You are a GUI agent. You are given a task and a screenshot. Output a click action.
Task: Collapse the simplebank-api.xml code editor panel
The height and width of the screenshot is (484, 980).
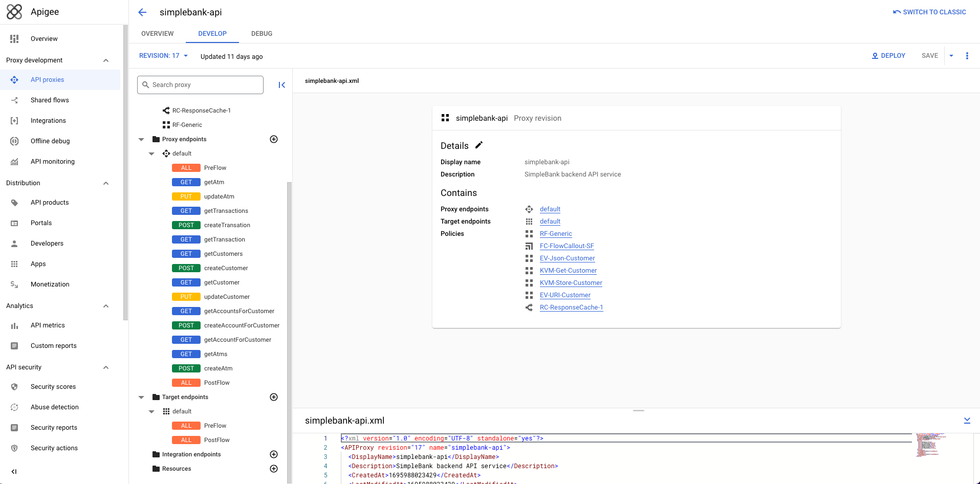(967, 421)
